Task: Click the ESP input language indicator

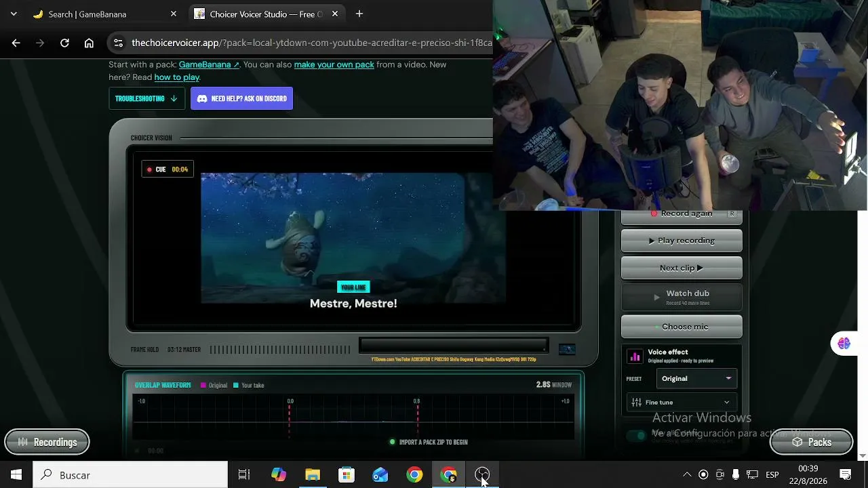Action: click(772, 474)
